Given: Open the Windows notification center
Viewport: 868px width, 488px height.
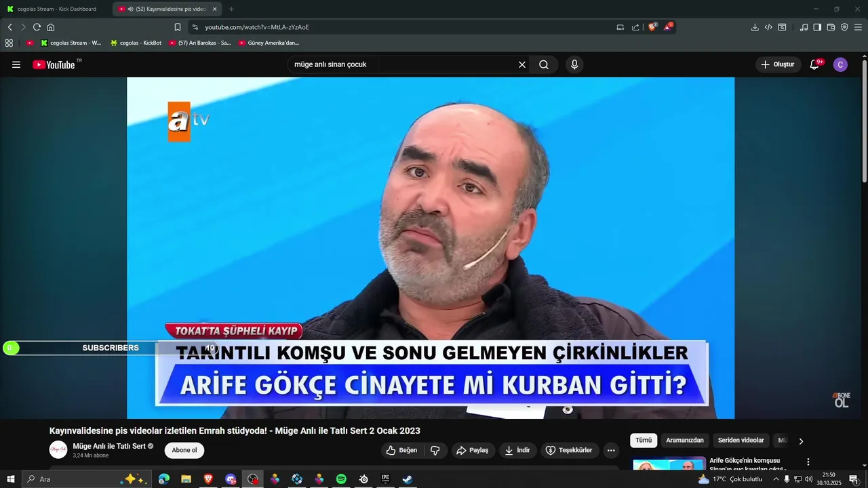Looking at the screenshot, I should point(854,479).
